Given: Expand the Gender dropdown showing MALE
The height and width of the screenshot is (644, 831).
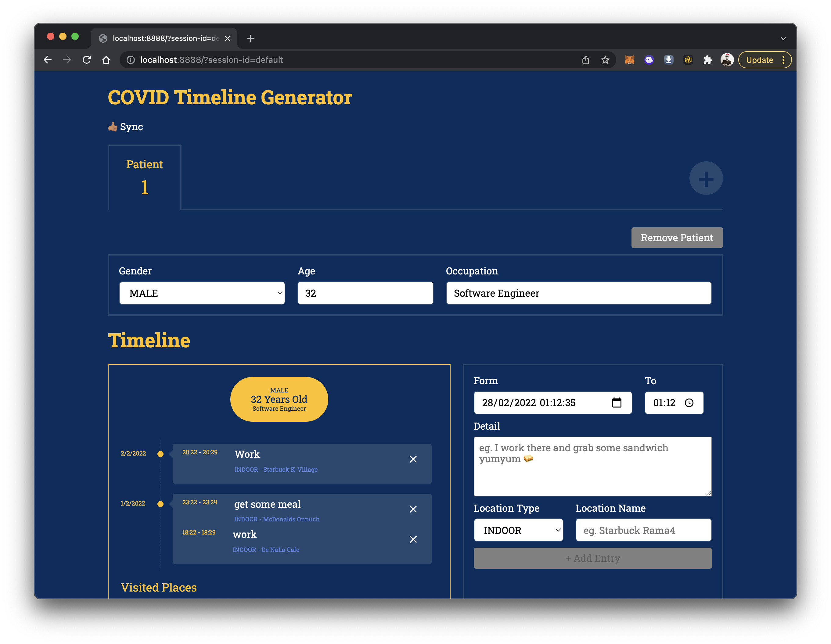Looking at the screenshot, I should coord(202,293).
